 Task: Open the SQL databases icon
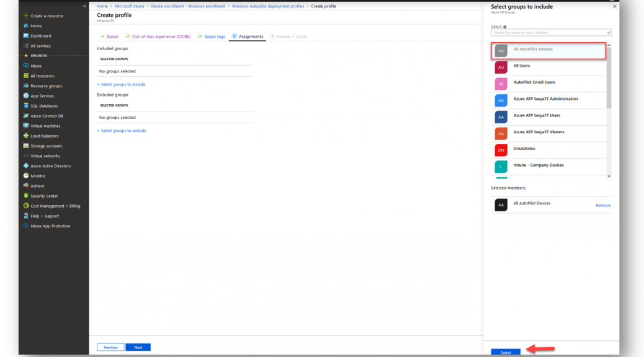[x=26, y=105]
